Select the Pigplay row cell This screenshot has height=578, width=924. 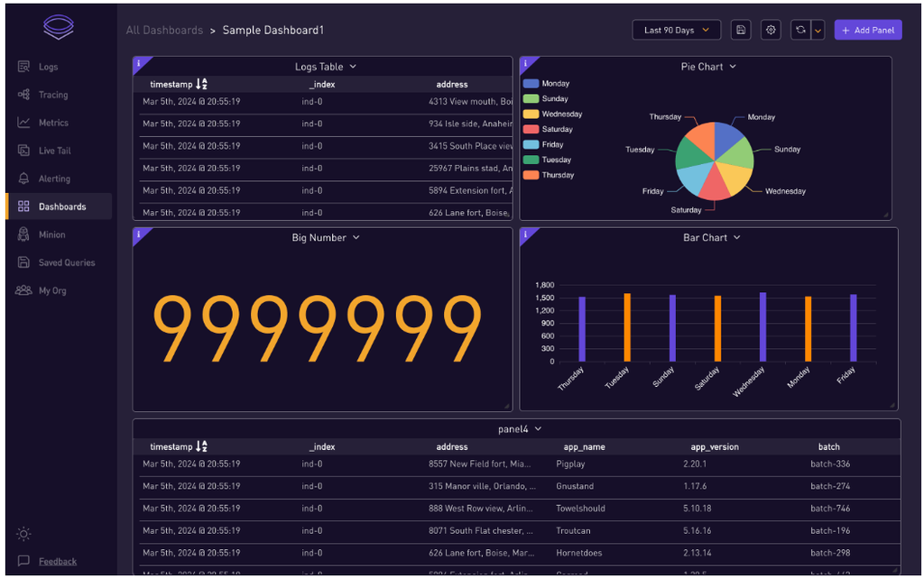point(570,463)
